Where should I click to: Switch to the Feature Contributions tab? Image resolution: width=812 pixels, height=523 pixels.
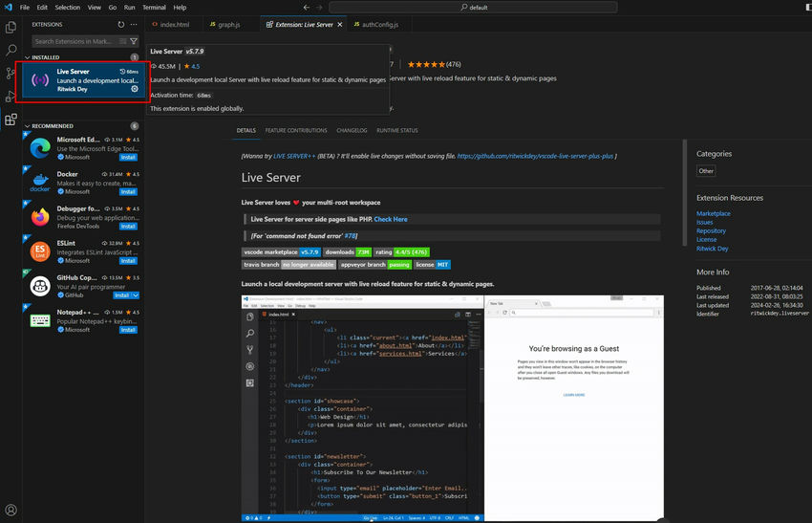point(296,130)
